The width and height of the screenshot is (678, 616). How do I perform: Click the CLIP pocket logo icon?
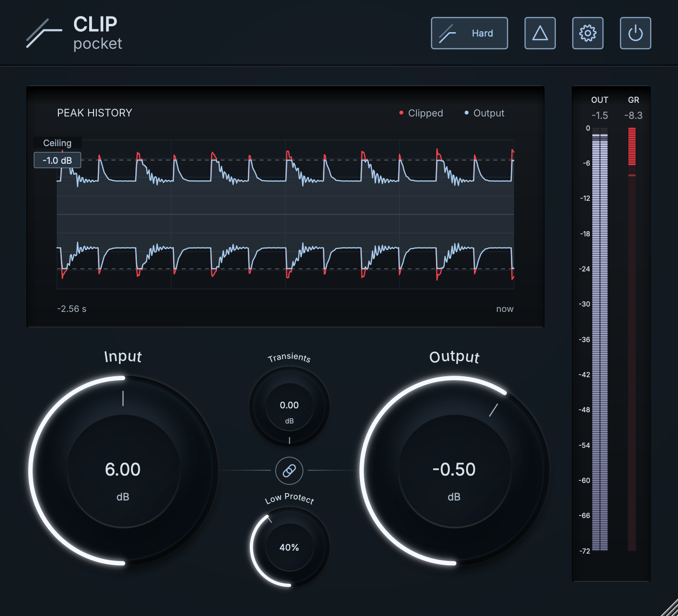click(x=44, y=33)
